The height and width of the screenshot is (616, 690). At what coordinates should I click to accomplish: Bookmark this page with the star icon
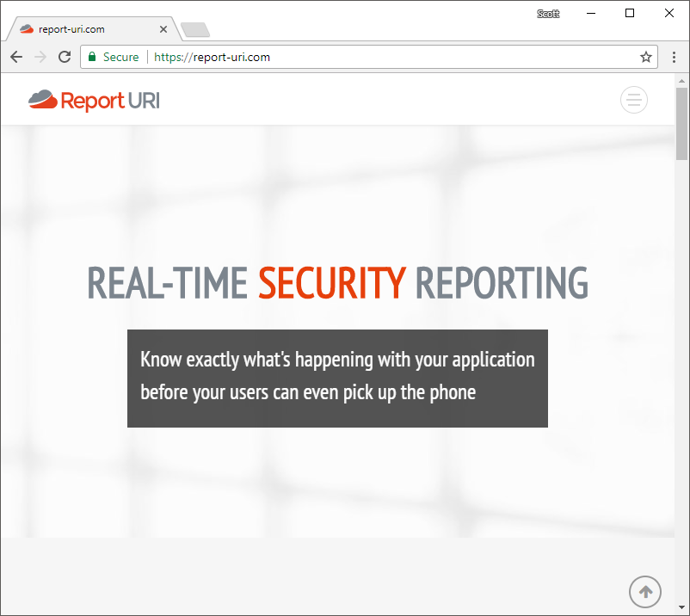[645, 57]
